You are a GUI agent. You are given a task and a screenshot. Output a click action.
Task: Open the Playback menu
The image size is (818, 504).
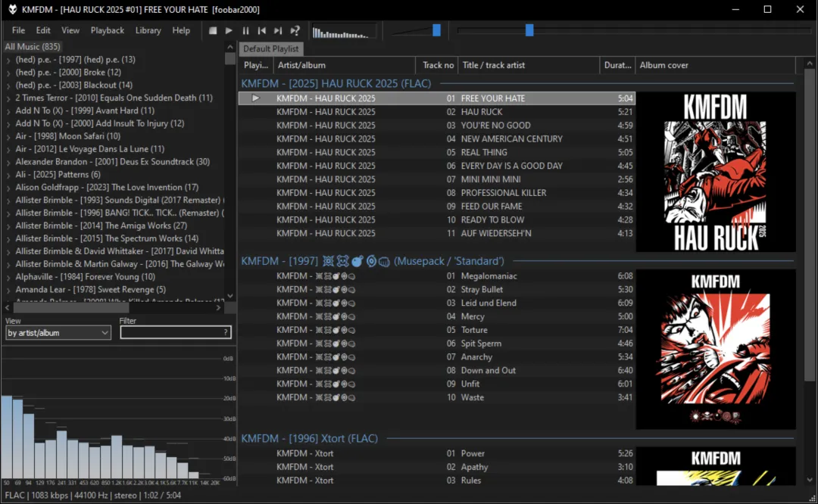107,30
